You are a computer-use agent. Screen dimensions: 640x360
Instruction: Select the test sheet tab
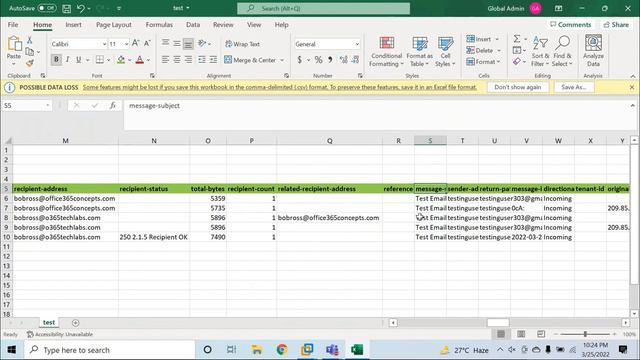tap(49, 322)
